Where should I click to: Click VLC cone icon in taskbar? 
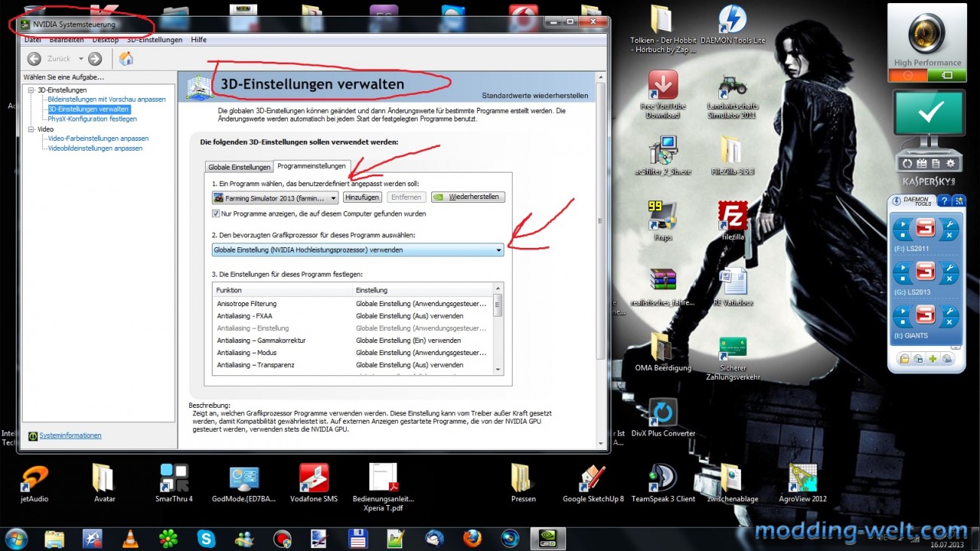pyautogui.click(x=130, y=539)
